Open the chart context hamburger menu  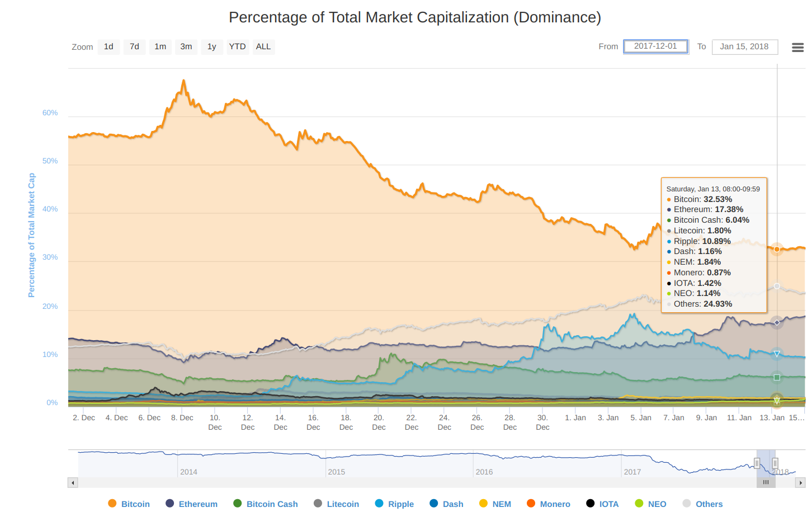click(798, 48)
